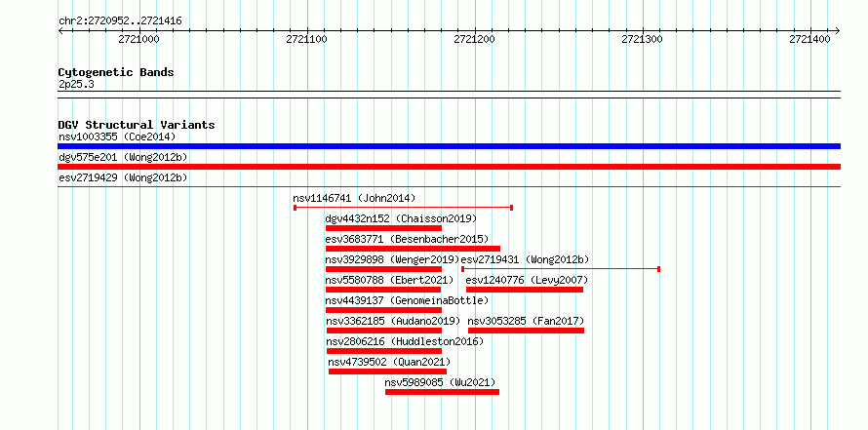868x430 pixels.
Task: Click the DGV Structural Variants track title
Action: (x=137, y=125)
